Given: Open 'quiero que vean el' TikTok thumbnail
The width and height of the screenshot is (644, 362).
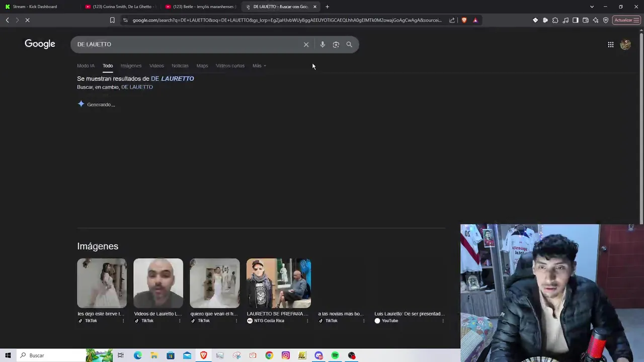Looking at the screenshot, I should click(214, 283).
